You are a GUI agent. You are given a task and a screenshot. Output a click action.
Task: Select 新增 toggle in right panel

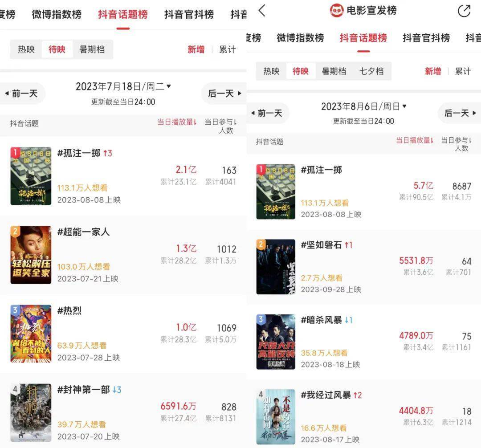tap(433, 71)
